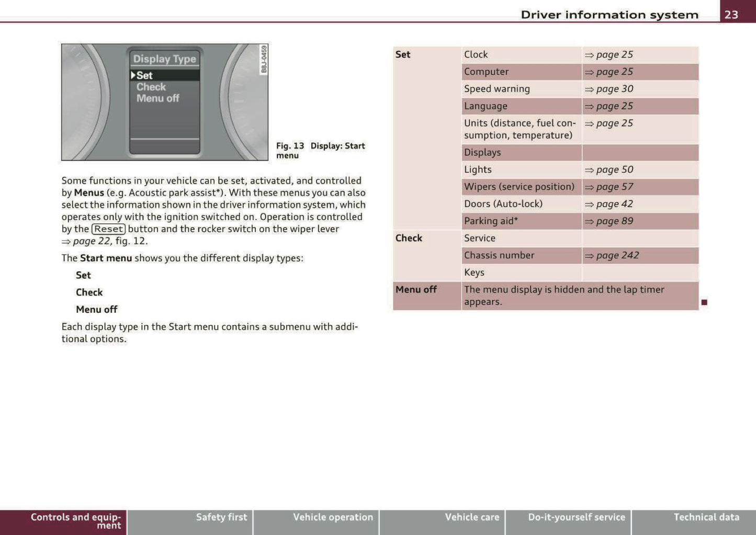Click the arrow icon beside the Clock row
Viewport: 756px width, 535px height.
tap(590, 54)
